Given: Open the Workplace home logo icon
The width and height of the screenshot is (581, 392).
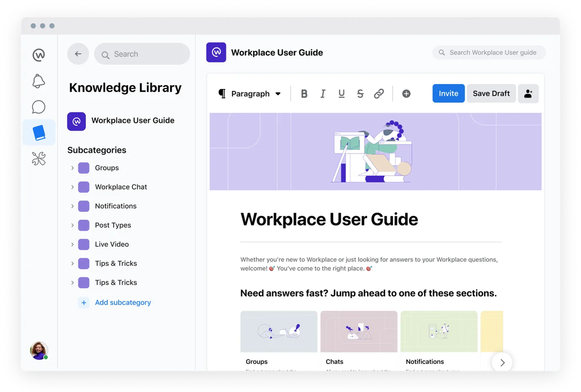Looking at the screenshot, I should point(39,55).
